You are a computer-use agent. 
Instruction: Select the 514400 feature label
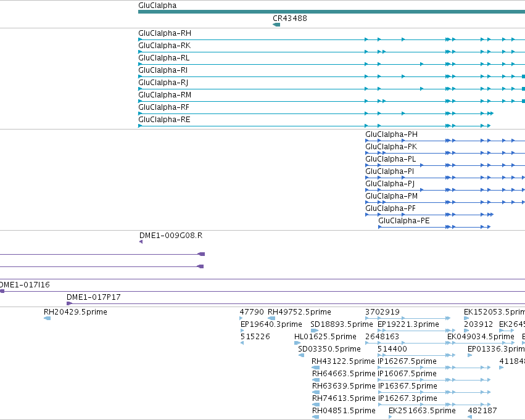tap(392, 350)
